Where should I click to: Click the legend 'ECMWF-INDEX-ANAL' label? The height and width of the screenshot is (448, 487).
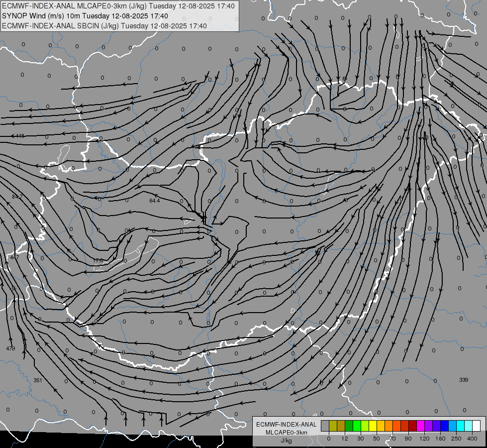click(x=287, y=425)
